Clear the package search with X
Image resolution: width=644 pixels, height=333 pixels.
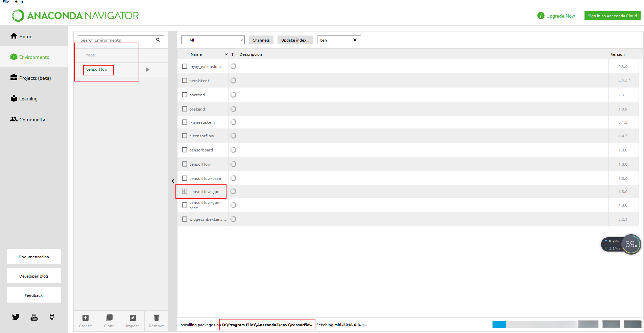[355, 40]
